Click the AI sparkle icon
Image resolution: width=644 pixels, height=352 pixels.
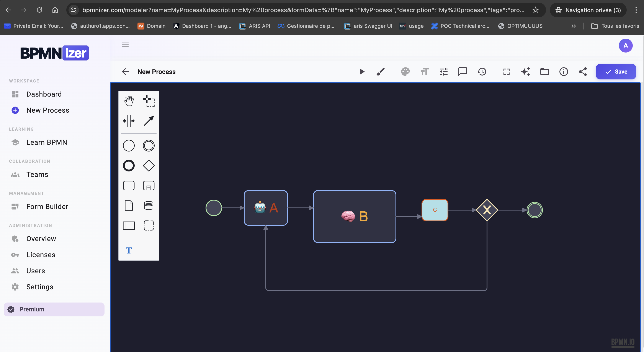(526, 72)
